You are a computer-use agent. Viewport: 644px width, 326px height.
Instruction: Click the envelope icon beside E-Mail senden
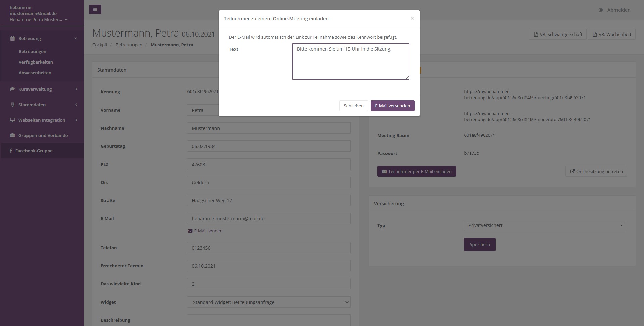click(x=190, y=231)
